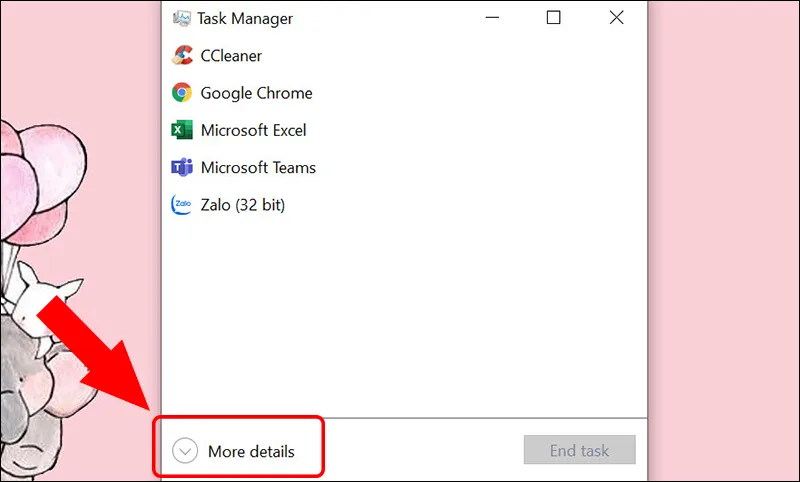Screen dimensions: 800x482
Task: Maximize the Task Manager window
Action: click(554, 18)
